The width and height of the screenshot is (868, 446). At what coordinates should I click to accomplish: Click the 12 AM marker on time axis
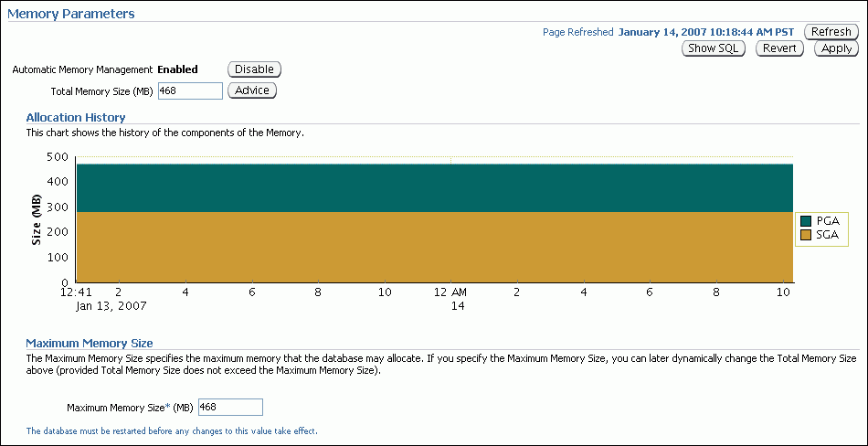(x=451, y=292)
